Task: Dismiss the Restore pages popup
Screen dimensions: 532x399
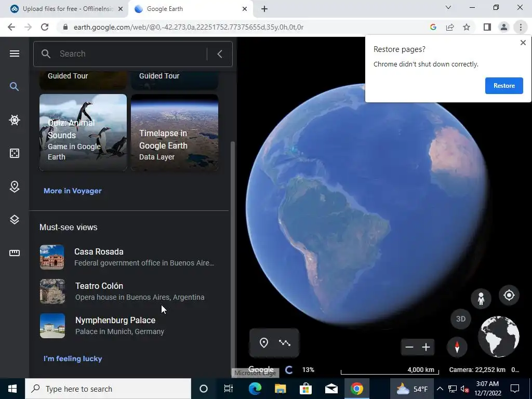Action: click(x=523, y=43)
